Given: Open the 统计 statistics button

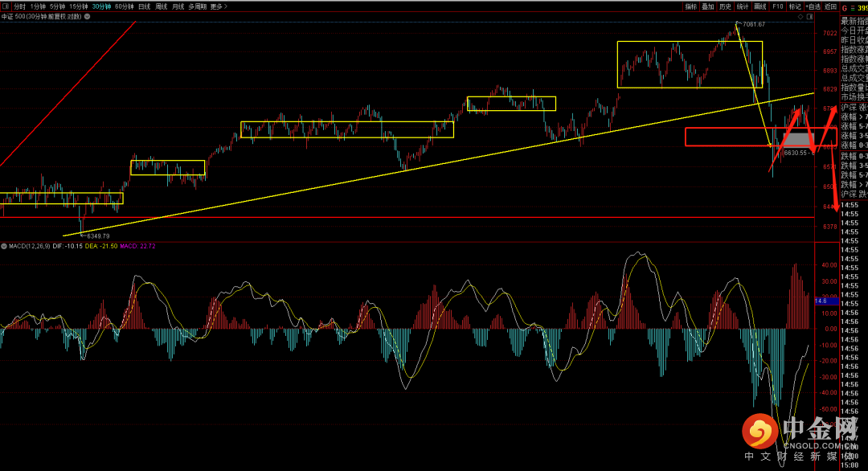Looking at the screenshot, I should (x=743, y=6).
